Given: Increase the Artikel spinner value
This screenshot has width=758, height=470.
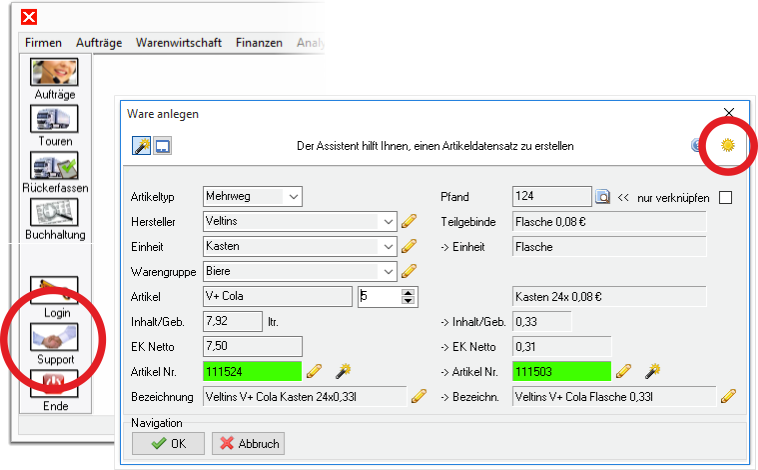Looking at the screenshot, I should click(x=408, y=293).
